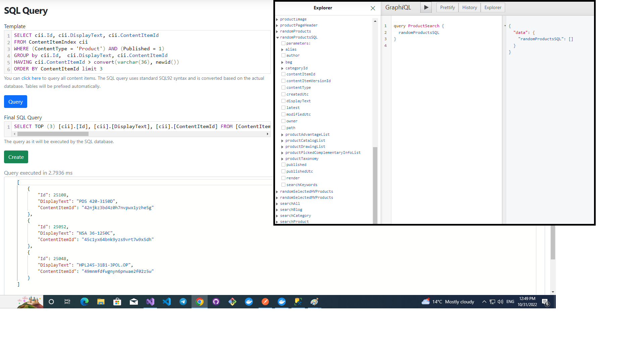Check the latest field checkbox

point(283,108)
